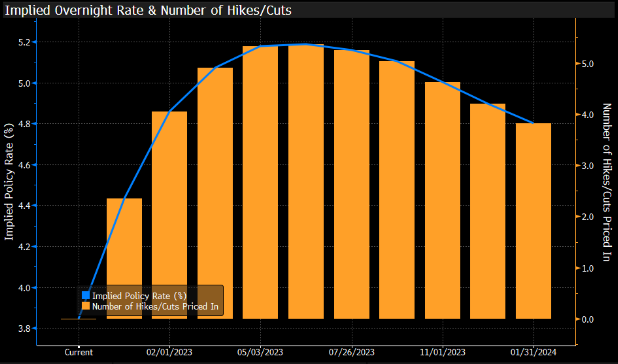
Task: Click the tallest orange bar near the peak
Action: pyautogui.click(x=306, y=182)
